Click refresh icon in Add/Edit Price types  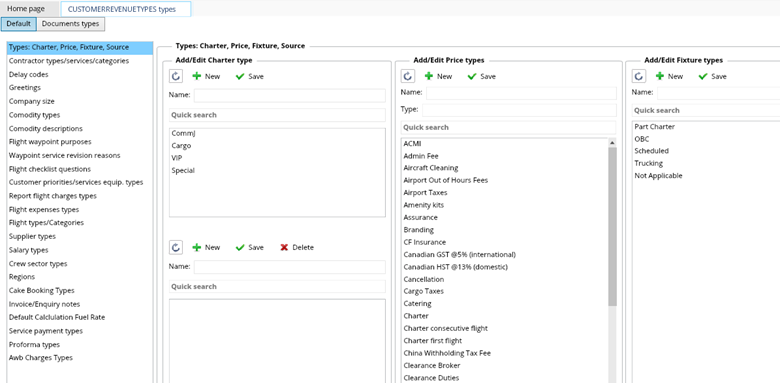point(407,76)
